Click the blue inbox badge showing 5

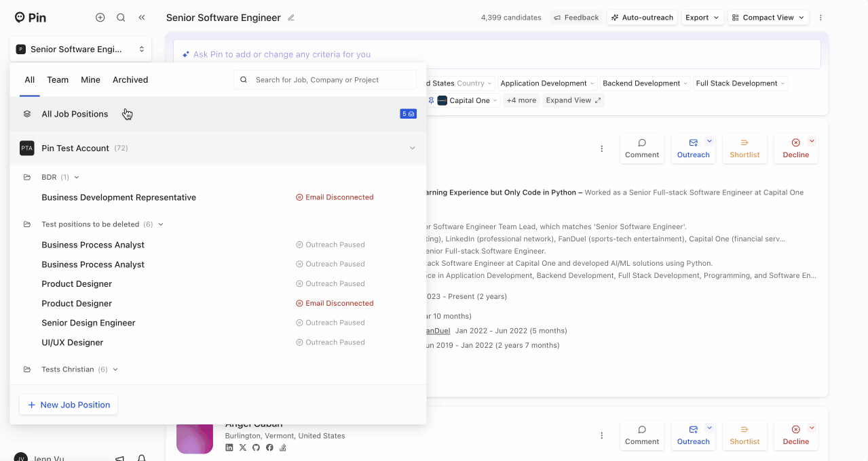click(407, 114)
